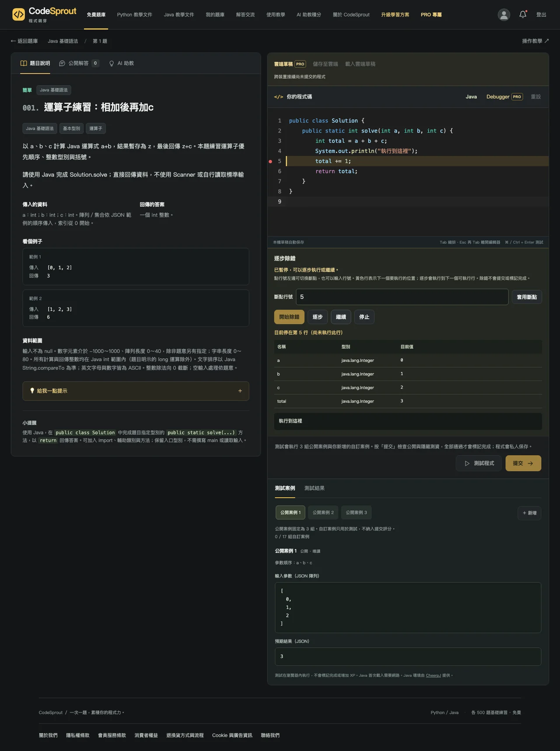The width and height of the screenshot is (560, 751).
Task: Select 公開案例 3
Action: tap(357, 512)
